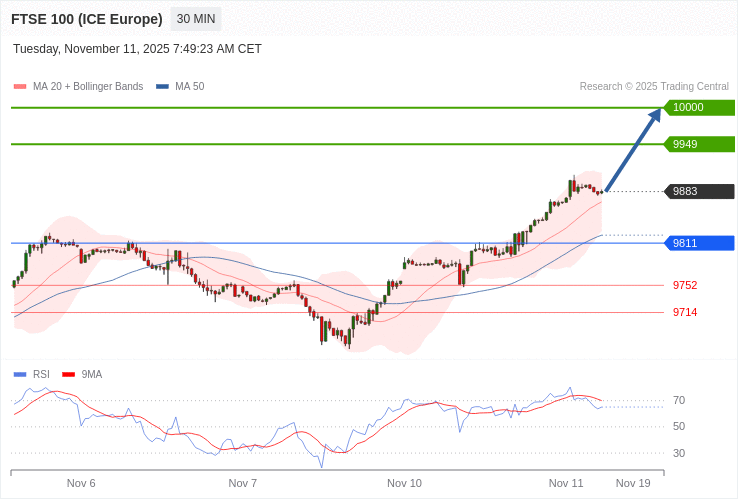Image resolution: width=738 pixels, height=500 pixels.
Task: Click the Nov 19 date axis label
Action: 634,483
